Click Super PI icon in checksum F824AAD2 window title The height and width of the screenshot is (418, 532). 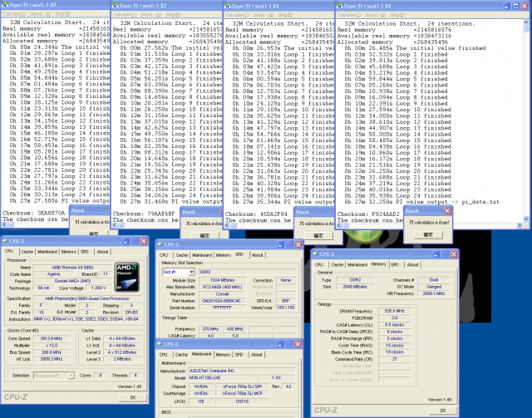tap(340, 6)
